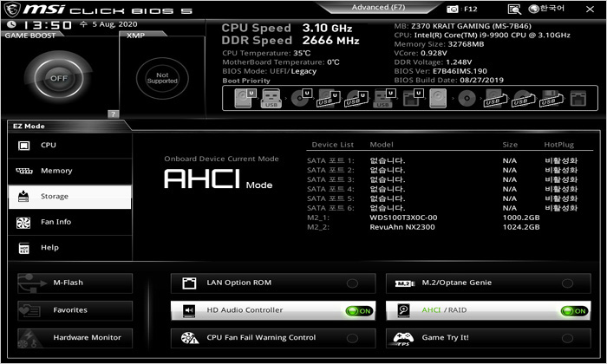Click the Device List column header
This screenshot has height=364, width=607.
pos(332,145)
